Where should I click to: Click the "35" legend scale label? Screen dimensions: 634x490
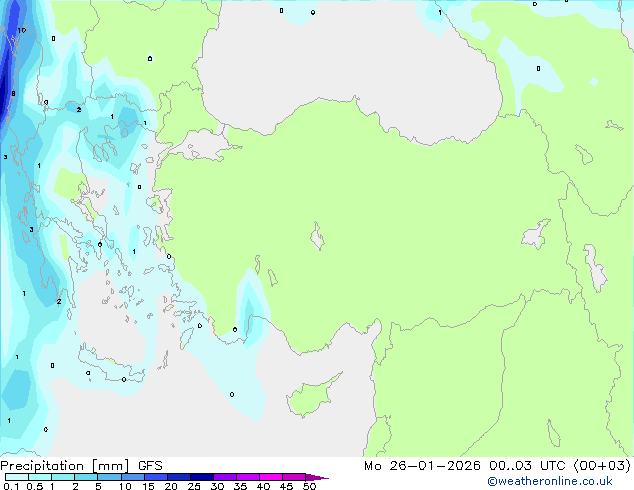240,486
